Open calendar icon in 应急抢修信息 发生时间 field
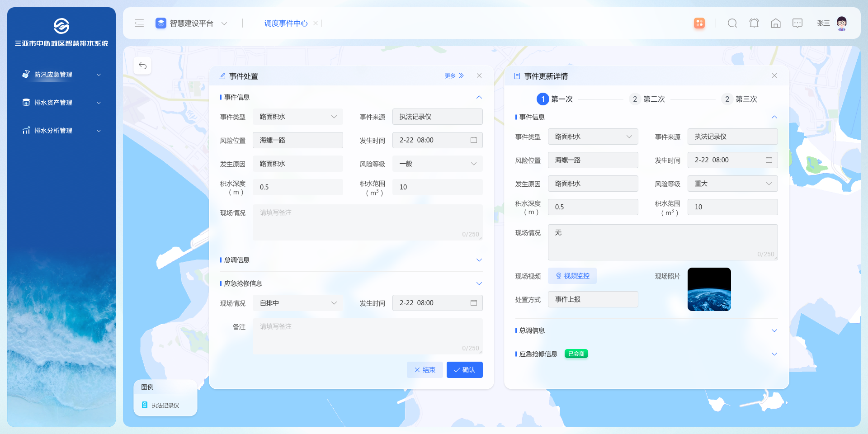This screenshot has width=868, height=434. coord(474,303)
